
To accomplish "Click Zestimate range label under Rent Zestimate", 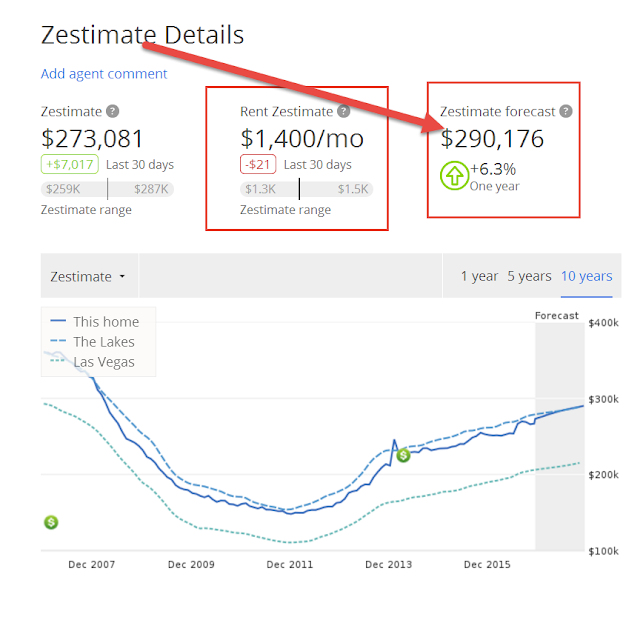I will coord(285,210).
